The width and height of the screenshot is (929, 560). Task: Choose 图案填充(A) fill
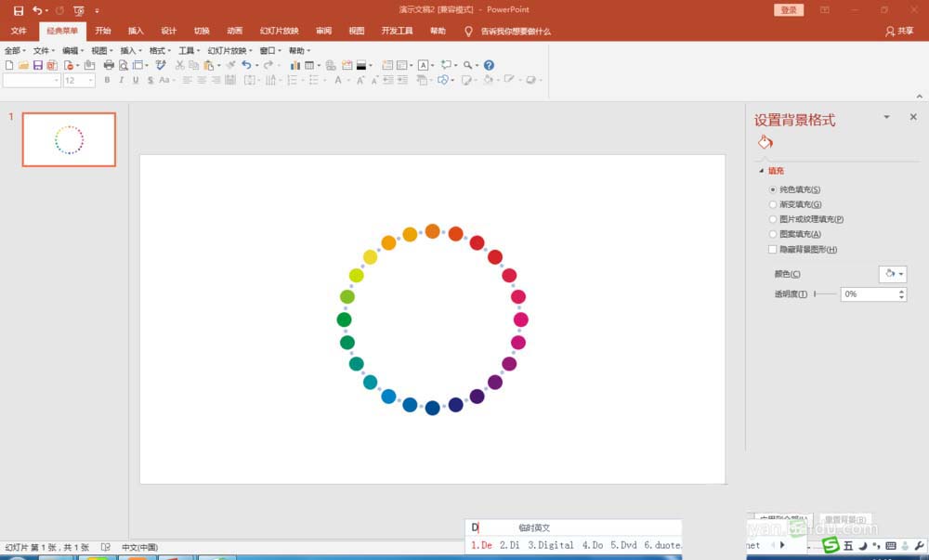pyautogui.click(x=773, y=234)
